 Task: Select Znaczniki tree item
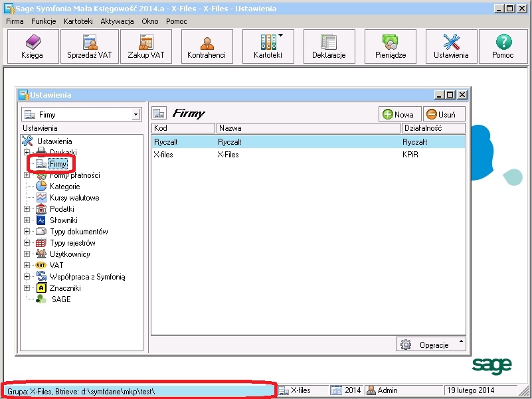pos(65,288)
